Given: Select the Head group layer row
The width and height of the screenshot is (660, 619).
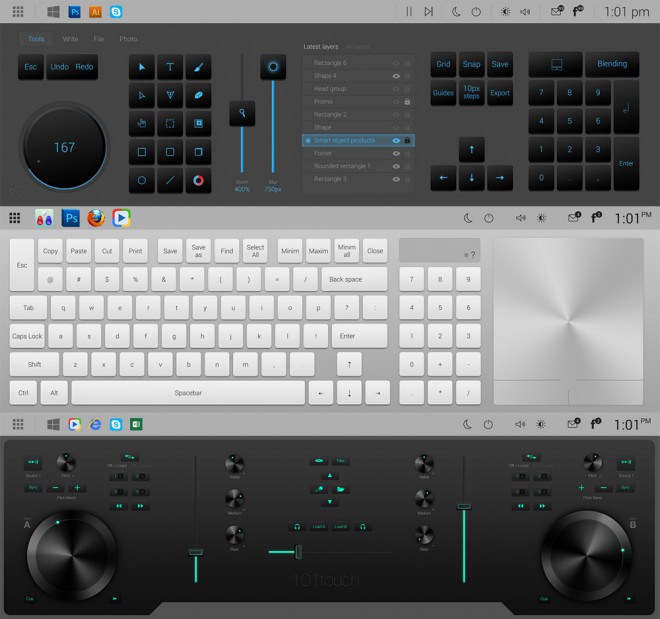Looking at the screenshot, I should coord(358,89).
